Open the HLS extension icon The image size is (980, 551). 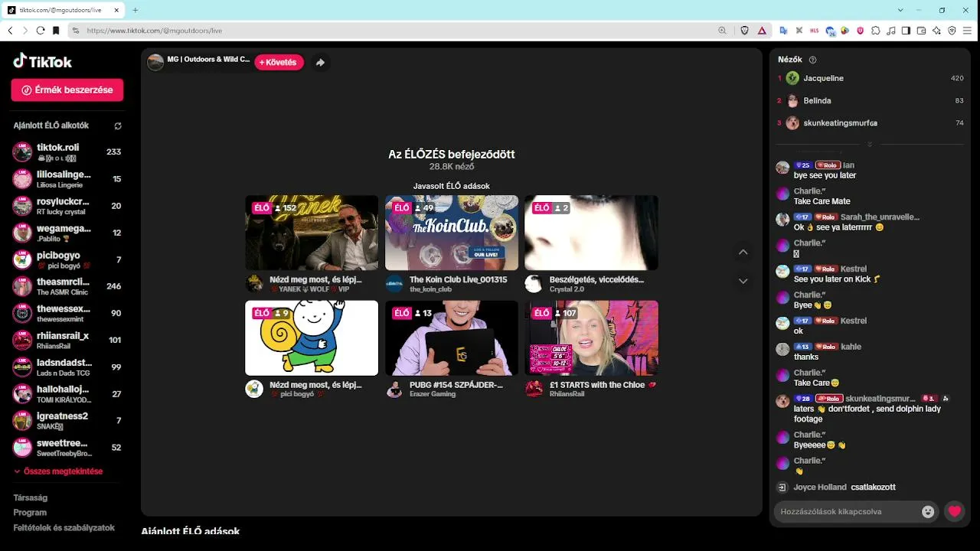point(814,31)
